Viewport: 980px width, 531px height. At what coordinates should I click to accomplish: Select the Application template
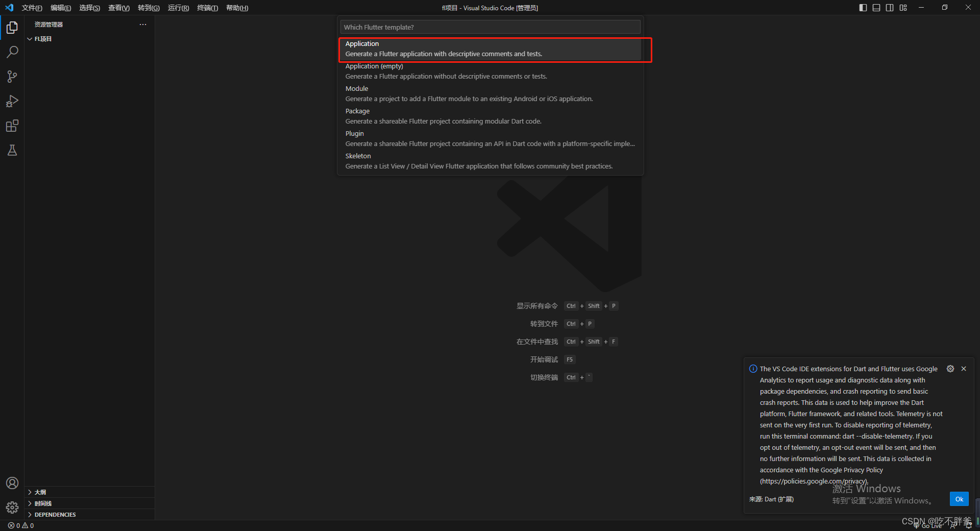490,49
